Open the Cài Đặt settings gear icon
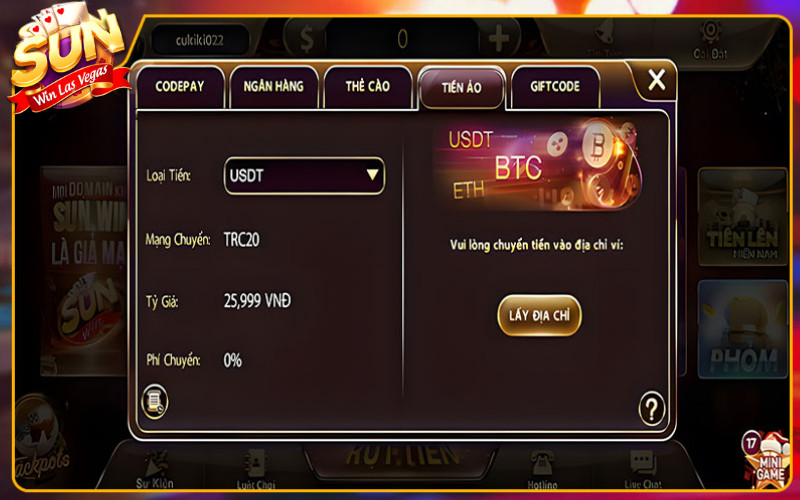This screenshot has height=500, width=800. [x=710, y=39]
